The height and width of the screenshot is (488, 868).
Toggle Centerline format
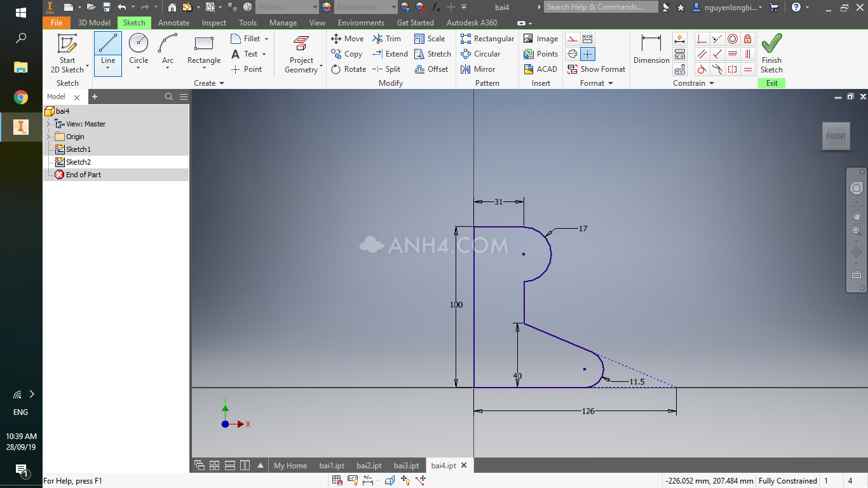572,54
